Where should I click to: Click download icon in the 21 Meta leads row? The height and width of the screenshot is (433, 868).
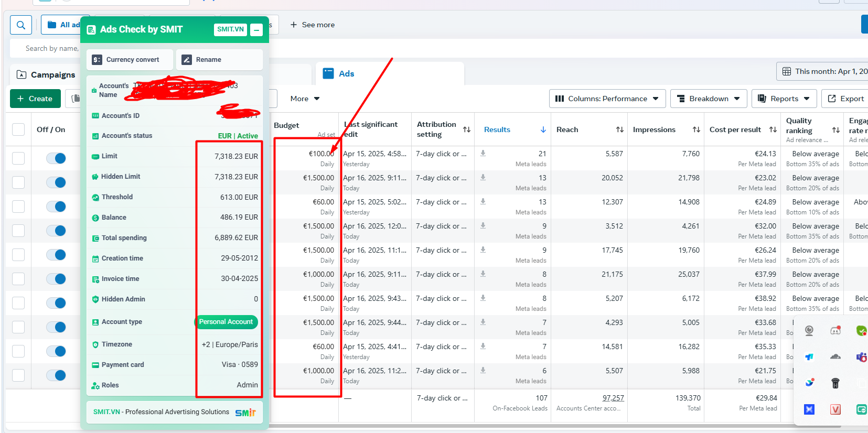483,154
